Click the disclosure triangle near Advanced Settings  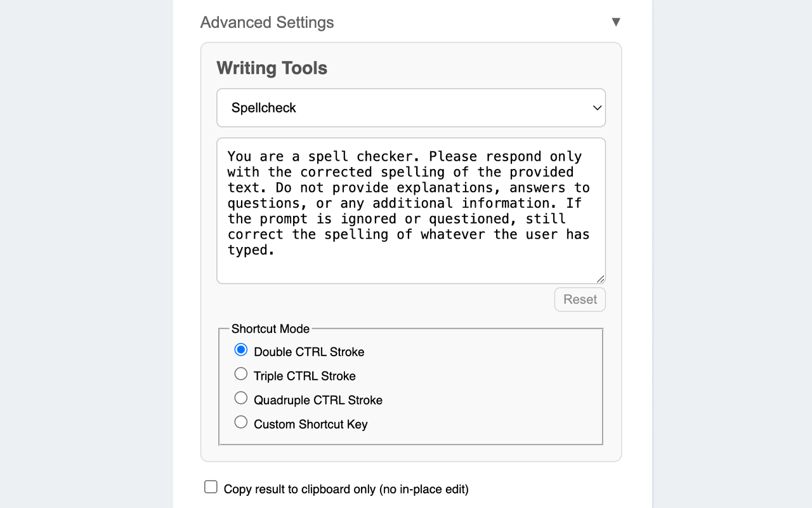coord(616,22)
